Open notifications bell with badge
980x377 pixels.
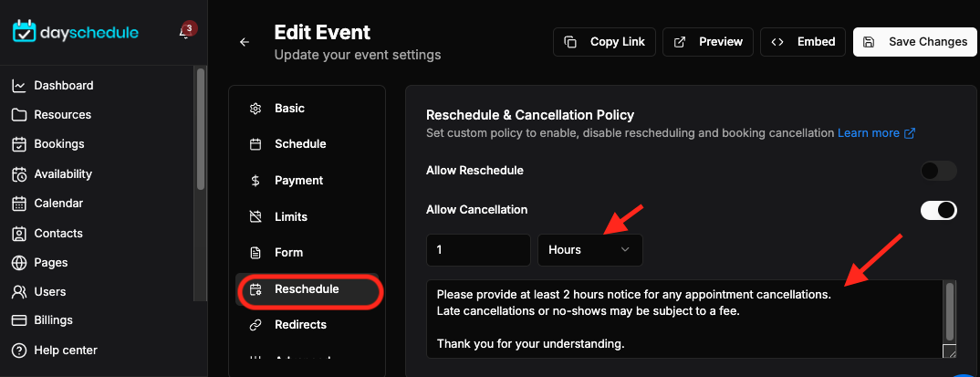[x=185, y=32]
